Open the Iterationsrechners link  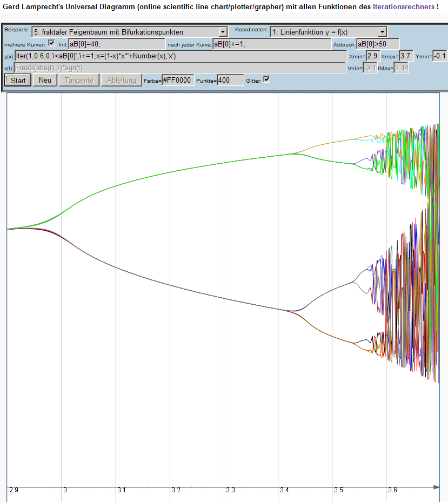click(x=404, y=6)
